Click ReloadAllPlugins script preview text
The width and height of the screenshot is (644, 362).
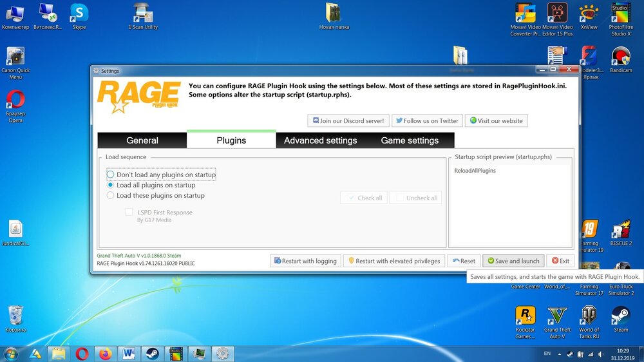pyautogui.click(x=475, y=171)
